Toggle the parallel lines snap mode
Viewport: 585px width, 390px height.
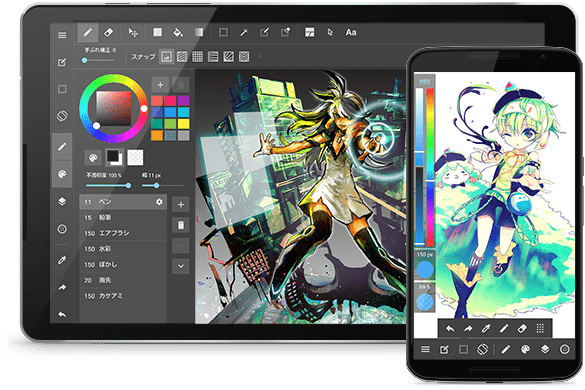coord(182,57)
